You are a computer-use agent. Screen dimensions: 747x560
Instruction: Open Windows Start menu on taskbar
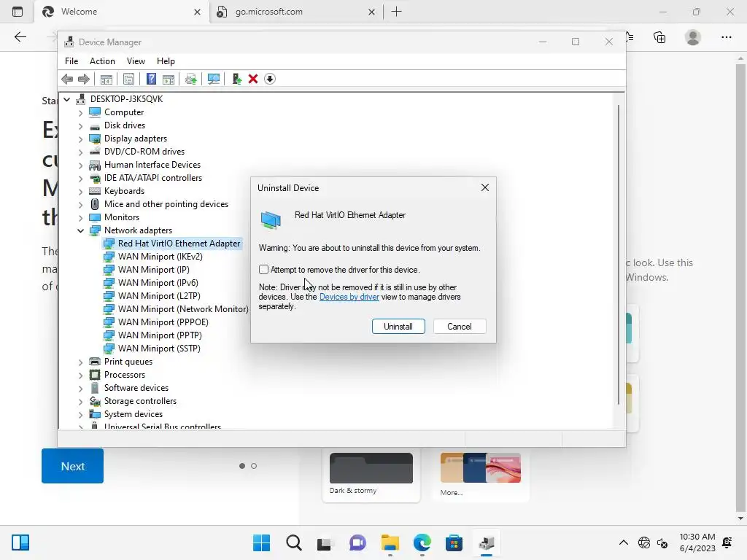coord(261,542)
